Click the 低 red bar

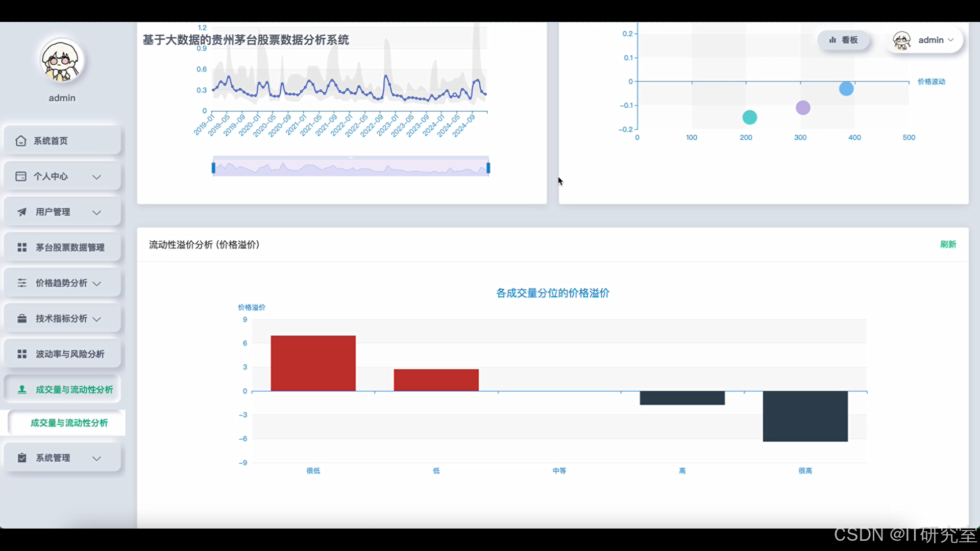(436, 380)
